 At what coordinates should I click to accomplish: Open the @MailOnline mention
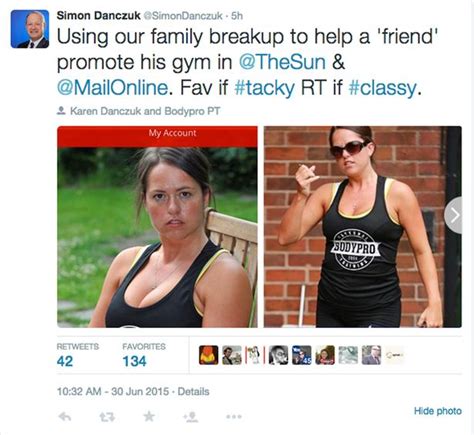(x=112, y=88)
